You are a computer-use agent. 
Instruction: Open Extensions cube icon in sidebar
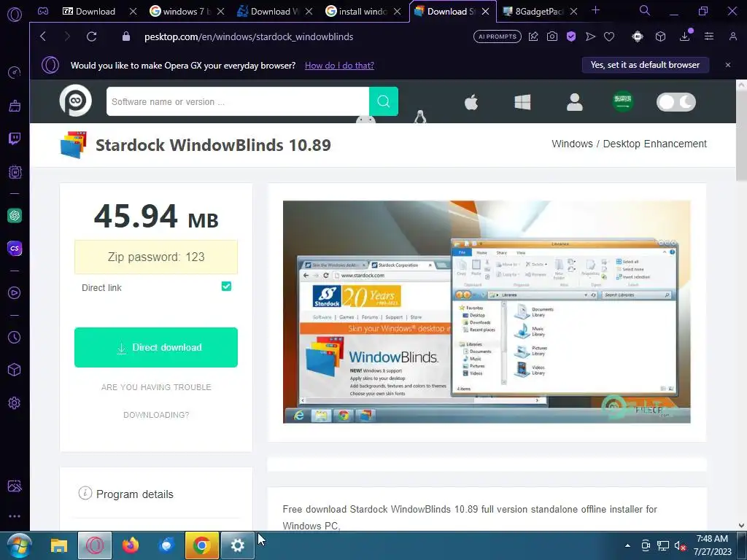tap(15, 370)
